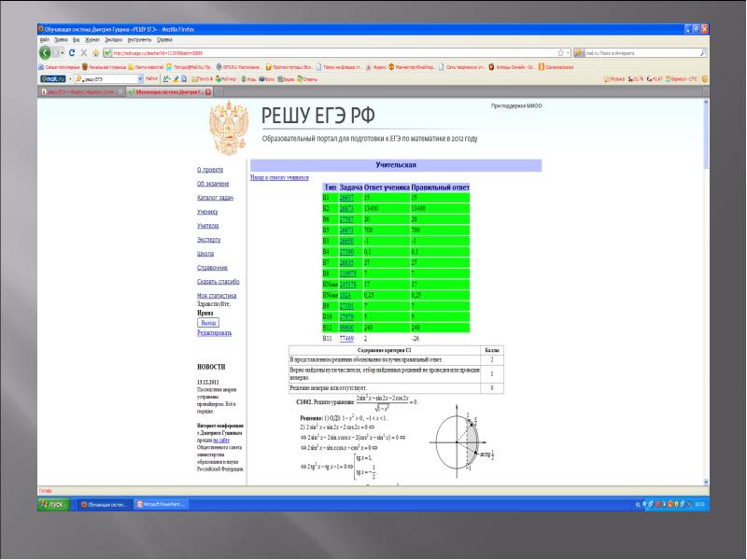Click the stop loading X icon
747x560 pixels.
coord(83,53)
